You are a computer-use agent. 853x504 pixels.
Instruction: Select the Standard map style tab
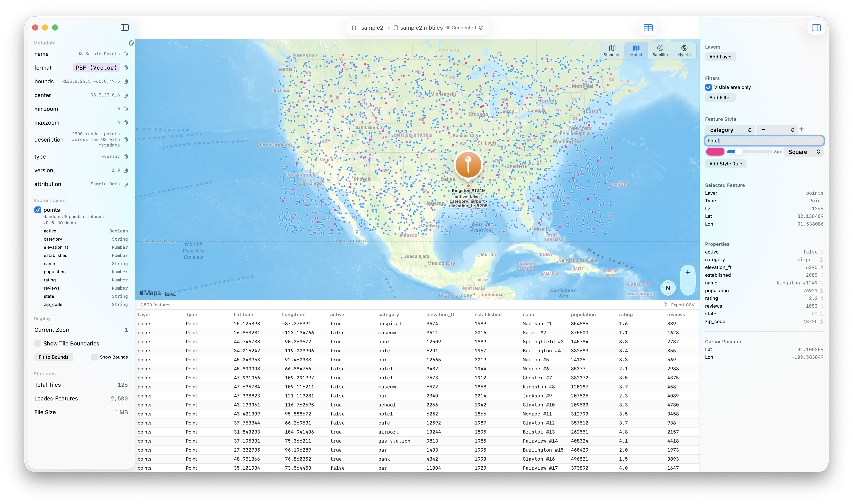(x=612, y=50)
